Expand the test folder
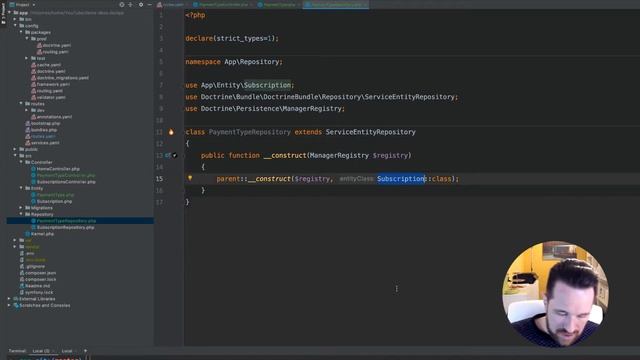The height and width of the screenshot is (360, 640). pos(27,58)
